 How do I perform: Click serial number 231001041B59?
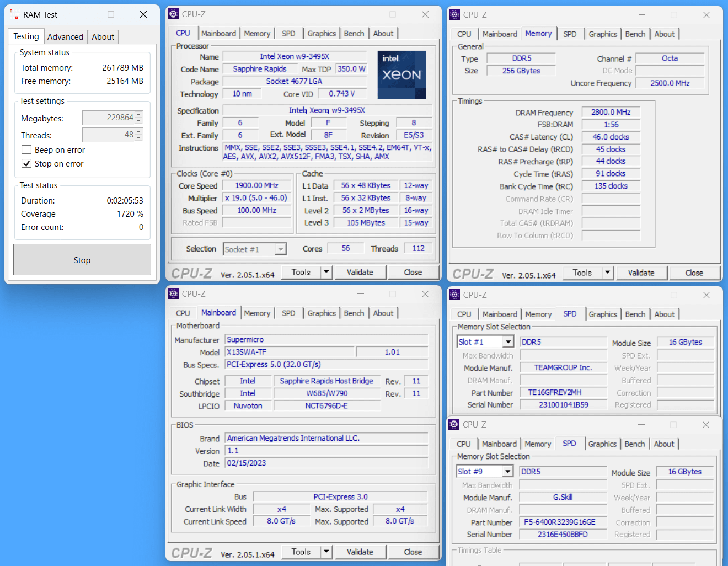pos(563,405)
